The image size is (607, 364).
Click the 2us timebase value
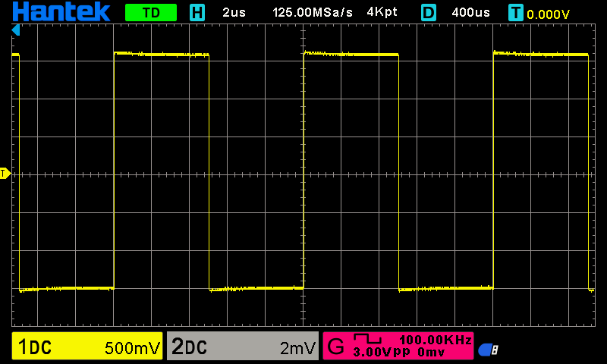tap(234, 12)
